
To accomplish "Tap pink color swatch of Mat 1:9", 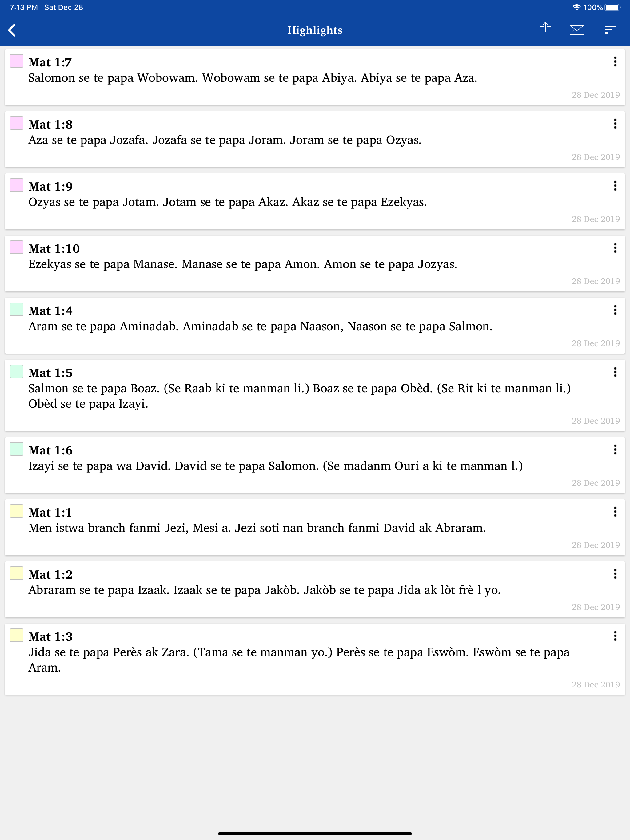I will coord(17,185).
